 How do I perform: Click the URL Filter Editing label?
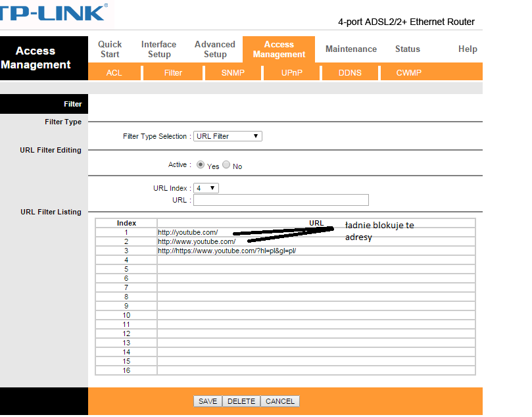(x=51, y=150)
